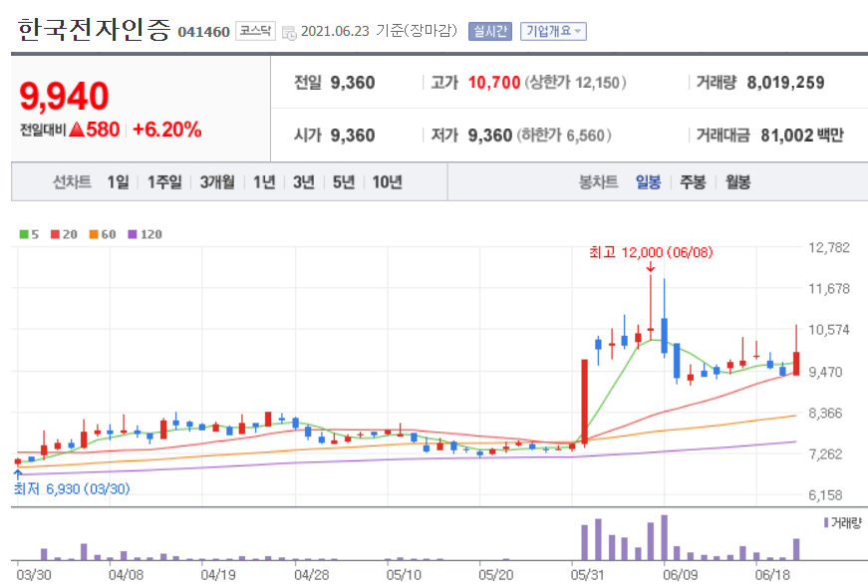Viewport: 868px width, 588px height.
Task: Click the 05/31 date axis label
Action: [x=587, y=575]
